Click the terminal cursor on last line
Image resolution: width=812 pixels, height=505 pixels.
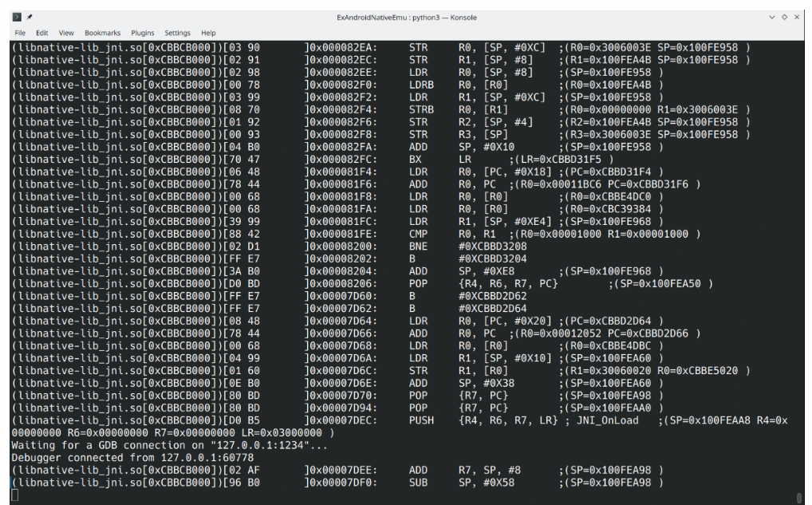14,495
